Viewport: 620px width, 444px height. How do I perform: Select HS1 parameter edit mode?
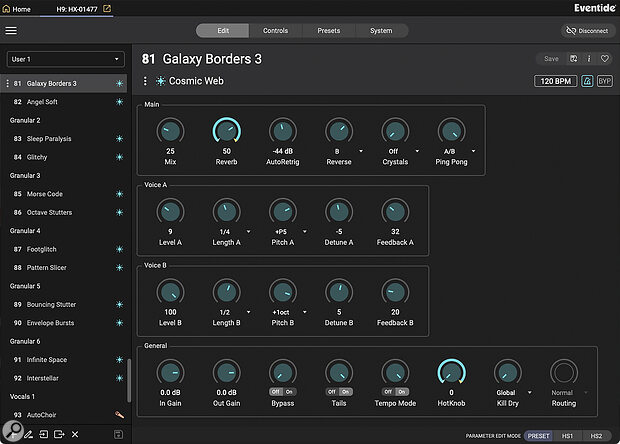point(567,436)
